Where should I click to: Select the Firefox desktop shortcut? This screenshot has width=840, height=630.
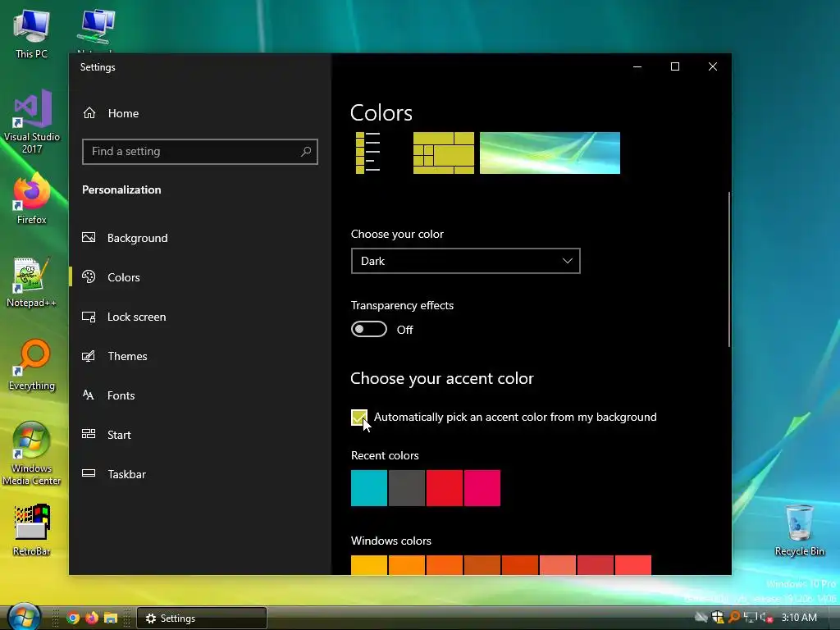pyautogui.click(x=32, y=199)
